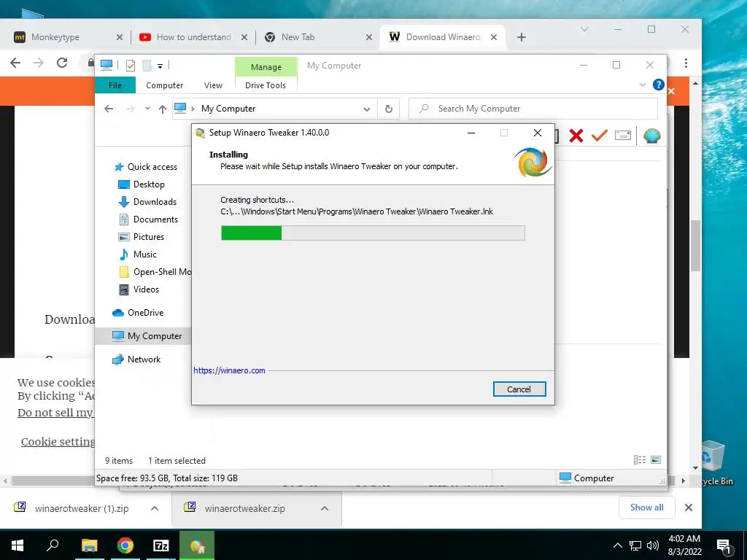Click the rename toolbar icon

pyautogui.click(x=623, y=136)
